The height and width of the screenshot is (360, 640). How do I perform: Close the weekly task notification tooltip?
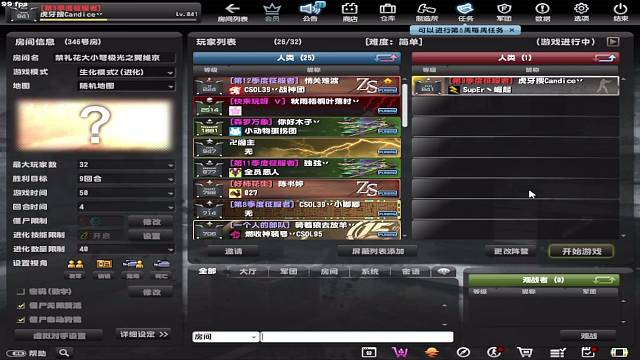512,30
